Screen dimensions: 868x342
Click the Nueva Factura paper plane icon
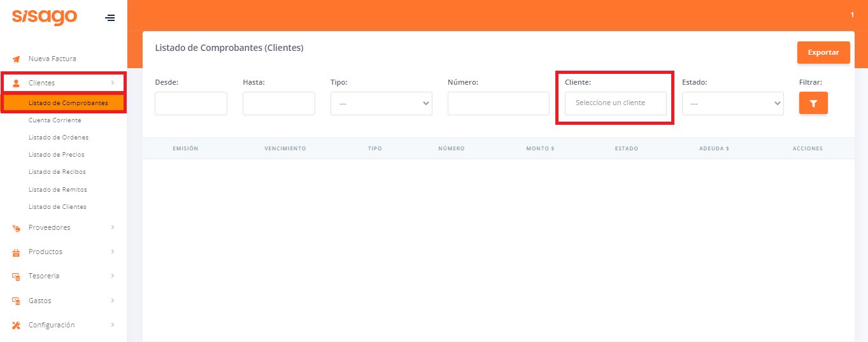tap(17, 59)
